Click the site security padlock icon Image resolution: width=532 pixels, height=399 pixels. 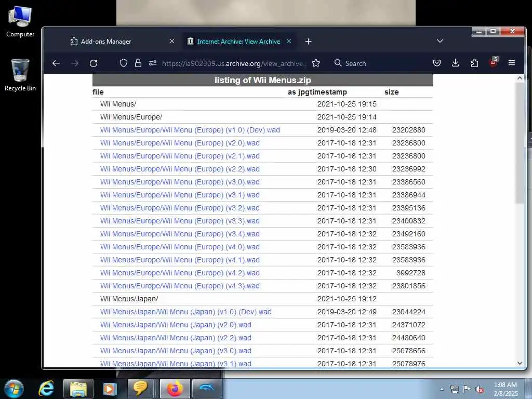pos(138,63)
